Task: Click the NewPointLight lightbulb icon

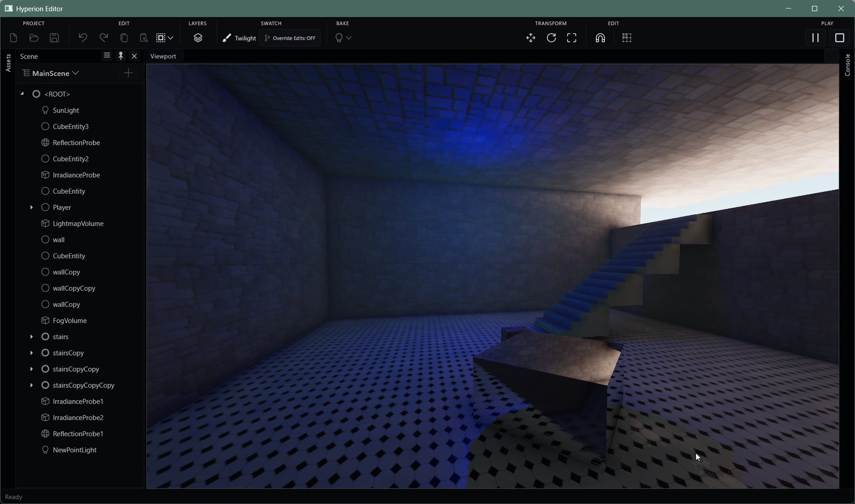Action: [45, 450]
